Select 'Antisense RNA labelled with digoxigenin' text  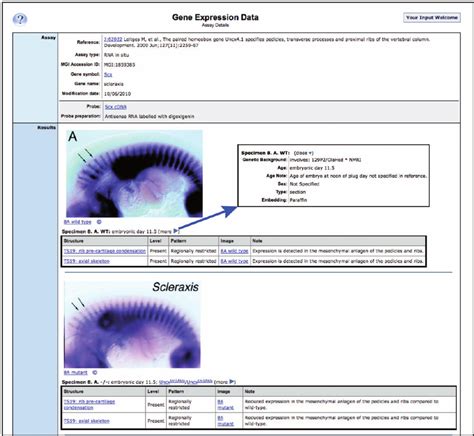click(x=149, y=116)
